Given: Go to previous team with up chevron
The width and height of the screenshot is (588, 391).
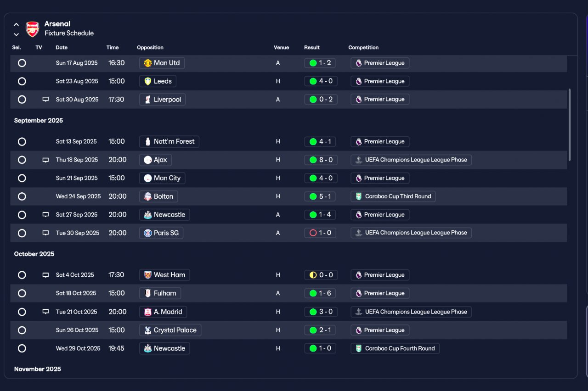Looking at the screenshot, I should 16,25.
